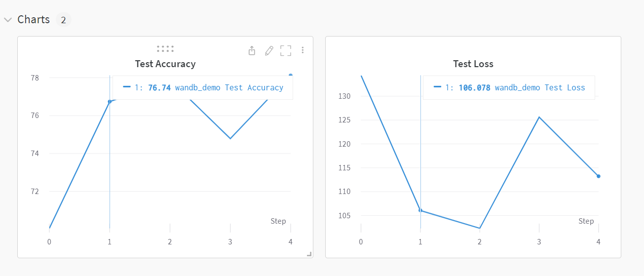The image size is (644, 276).
Task: Click the Test Accuracy panel drag handle
Action: tap(165, 49)
